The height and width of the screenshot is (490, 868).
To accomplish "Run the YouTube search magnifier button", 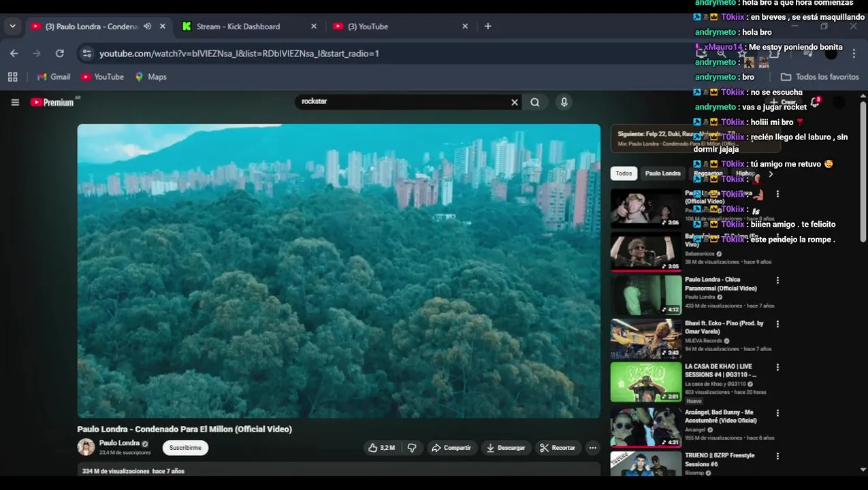I will click(535, 102).
